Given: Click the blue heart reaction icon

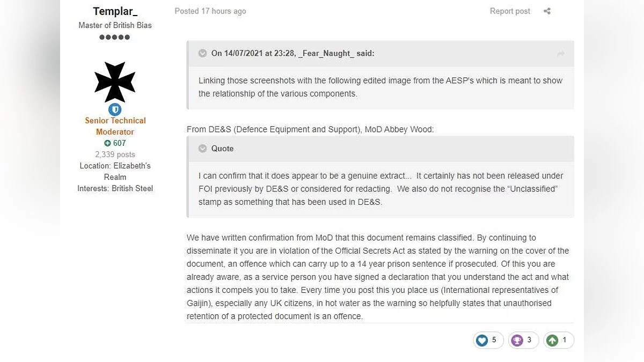Looking at the screenshot, I should point(482,340).
